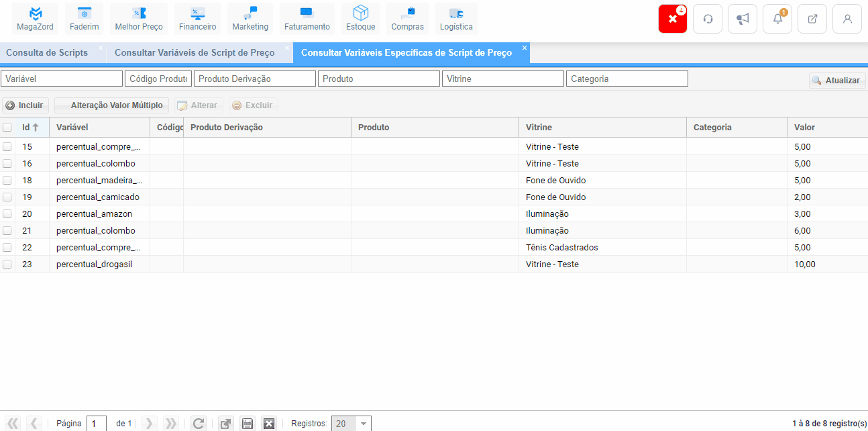
Task: Click the clear grid layout icon
Action: point(269,424)
